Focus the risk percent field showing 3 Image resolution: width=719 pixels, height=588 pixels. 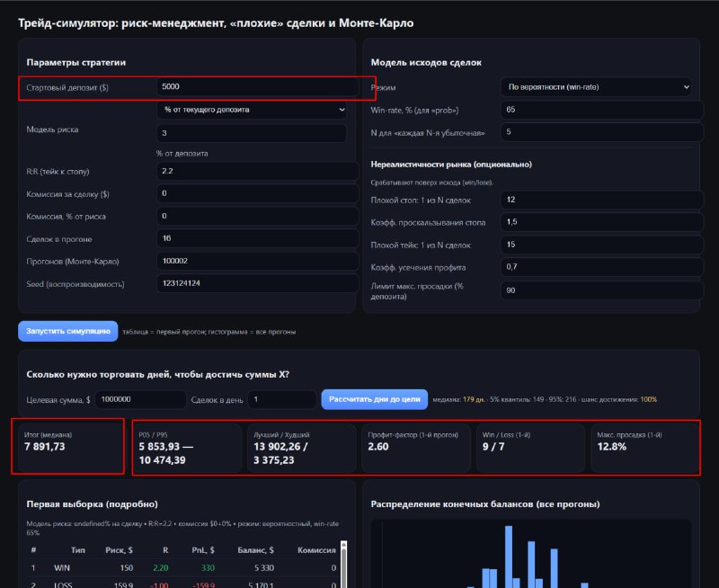point(251,133)
